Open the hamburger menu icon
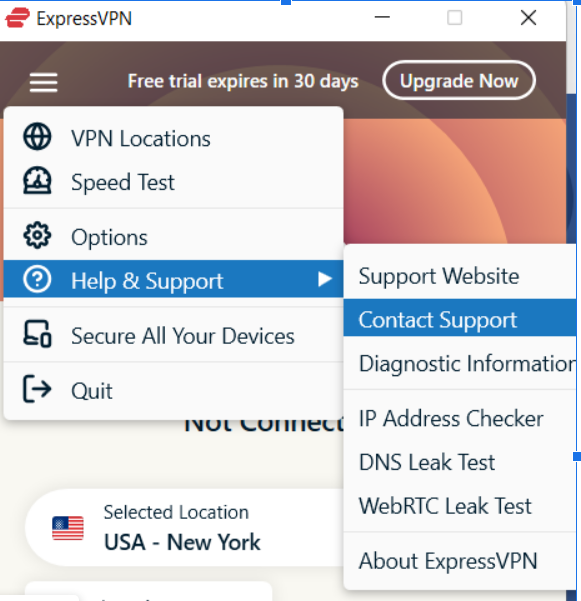This screenshot has width=581, height=601. [x=43, y=82]
